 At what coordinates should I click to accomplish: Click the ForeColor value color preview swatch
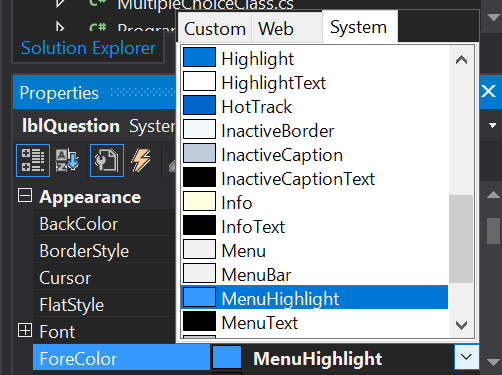227,357
